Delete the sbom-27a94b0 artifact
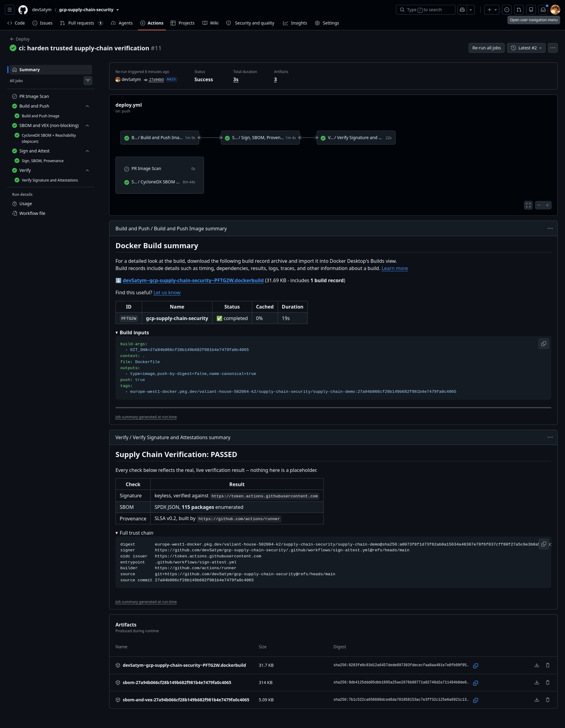565x728 pixels. [548, 682]
